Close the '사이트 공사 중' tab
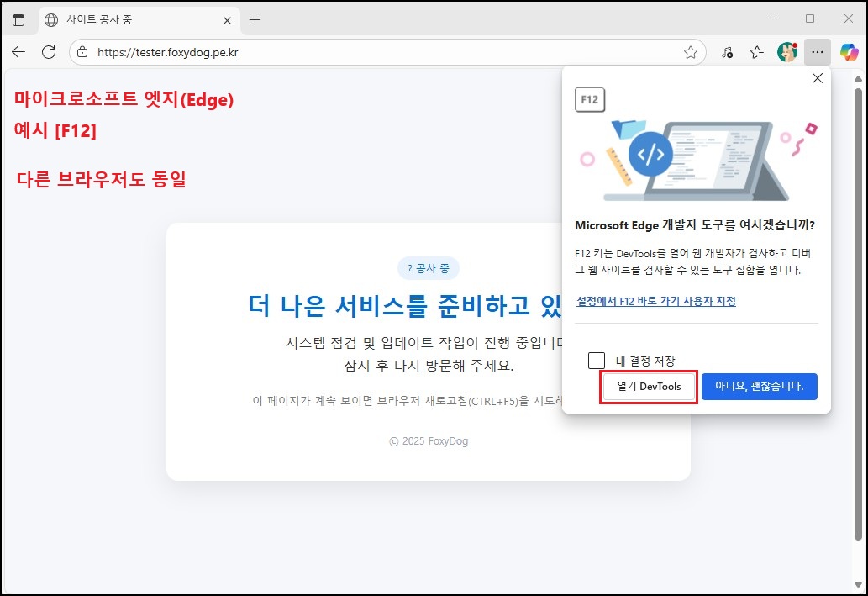The image size is (868, 596). [x=227, y=20]
